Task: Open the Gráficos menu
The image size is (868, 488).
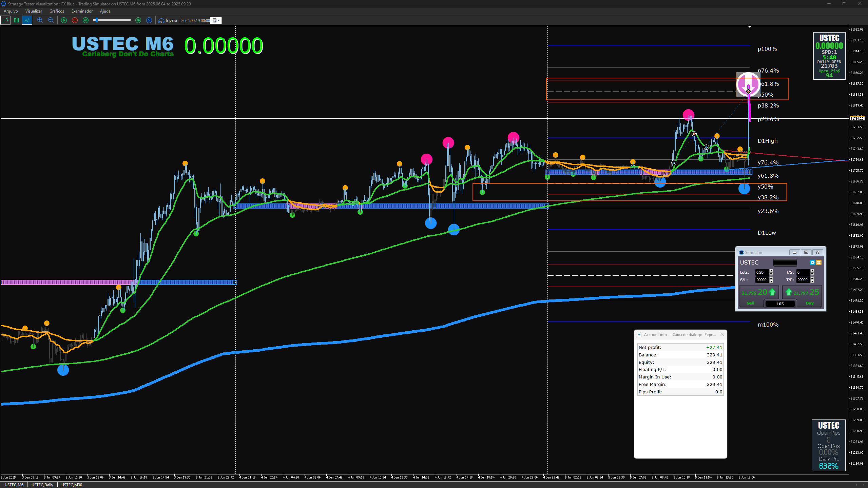Action: pyautogui.click(x=57, y=11)
